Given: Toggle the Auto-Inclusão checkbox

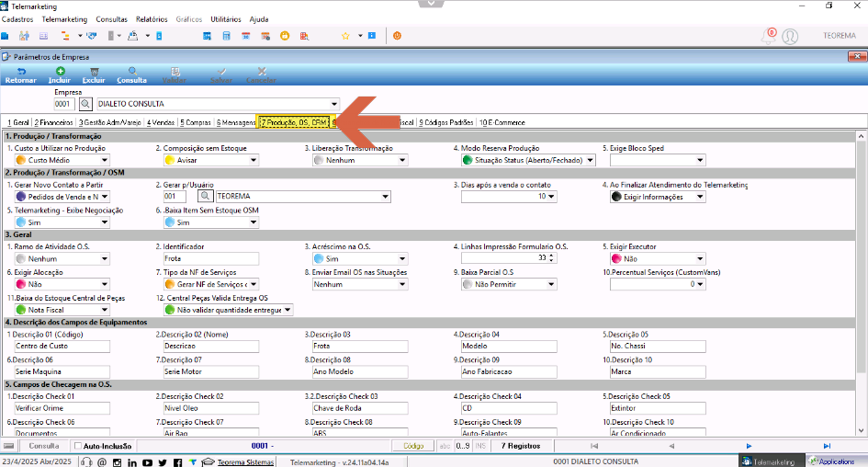Looking at the screenshot, I should tap(78, 446).
